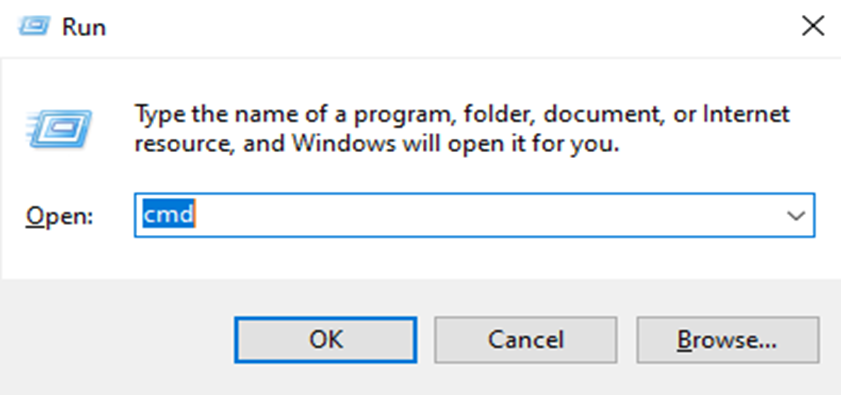Click blank area right of cmd text
Image resolution: width=841 pixels, height=395 pixels.
click(483, 216)
